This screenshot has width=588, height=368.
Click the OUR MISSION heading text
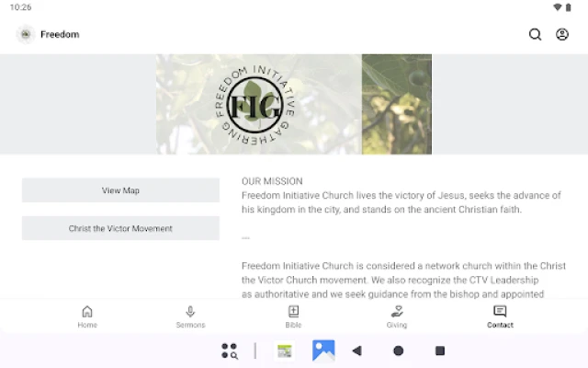[272, 181]
